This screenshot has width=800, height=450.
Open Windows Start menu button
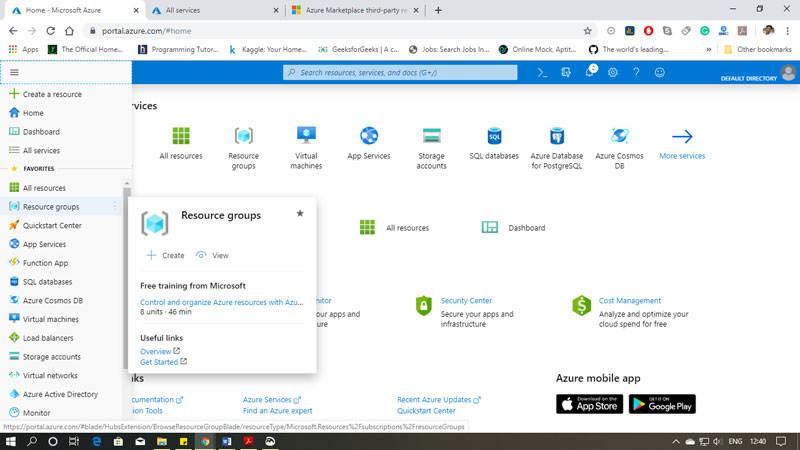(x=11, y=440)
